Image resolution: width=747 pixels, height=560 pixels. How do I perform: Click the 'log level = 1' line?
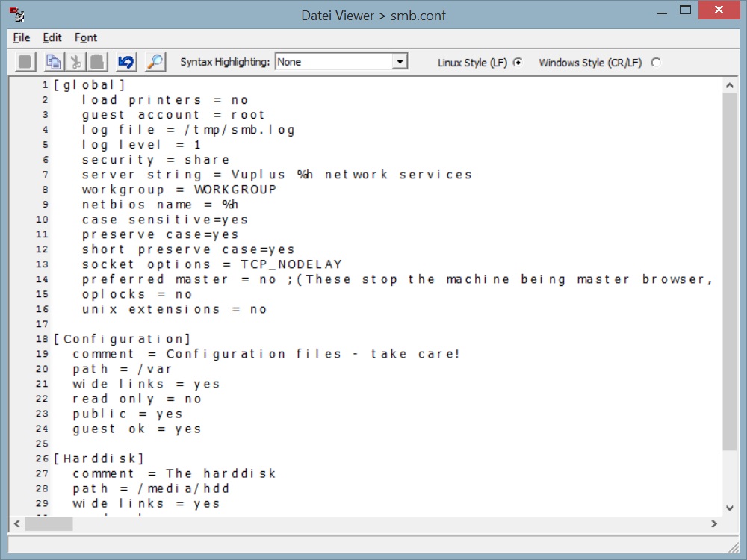click(141, 145)
